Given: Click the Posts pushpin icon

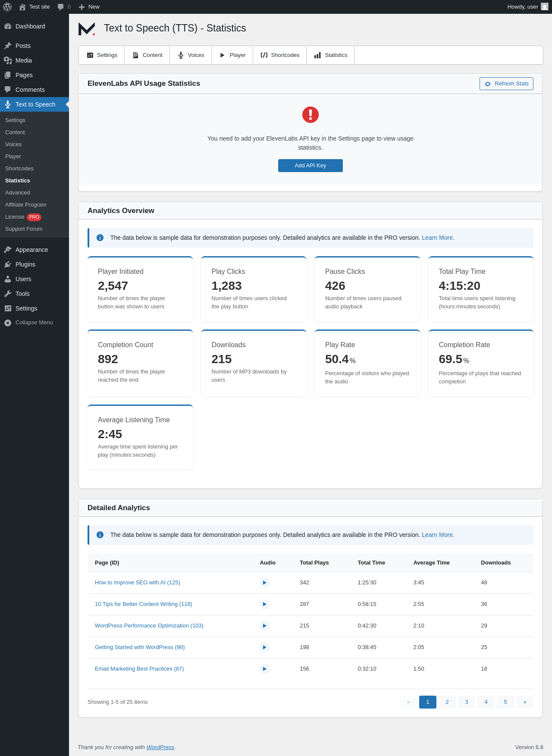Looking at the screenshot, I should click(x=8, y=46).
